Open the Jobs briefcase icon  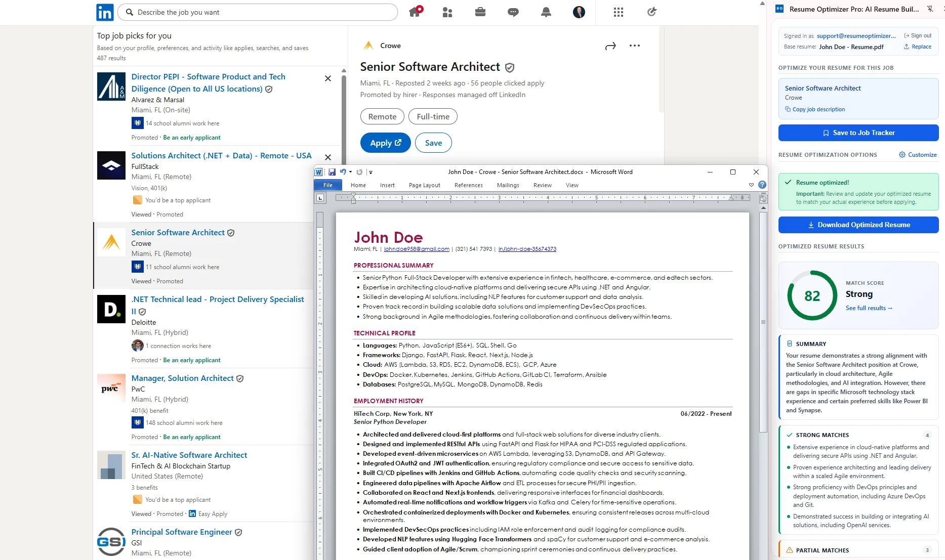tap(480, 12)
